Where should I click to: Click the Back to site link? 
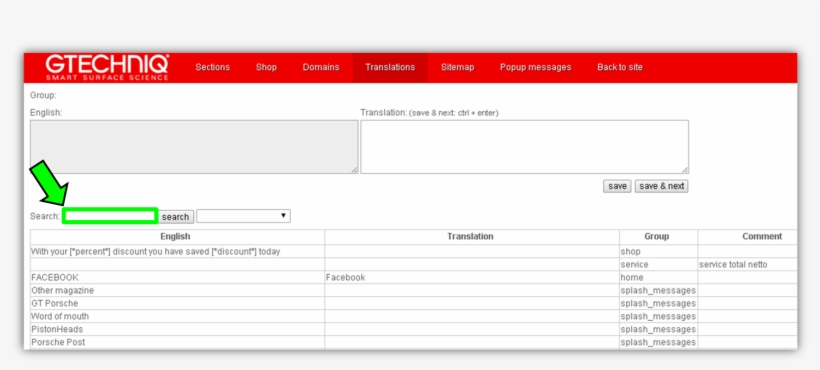(620, 67)
